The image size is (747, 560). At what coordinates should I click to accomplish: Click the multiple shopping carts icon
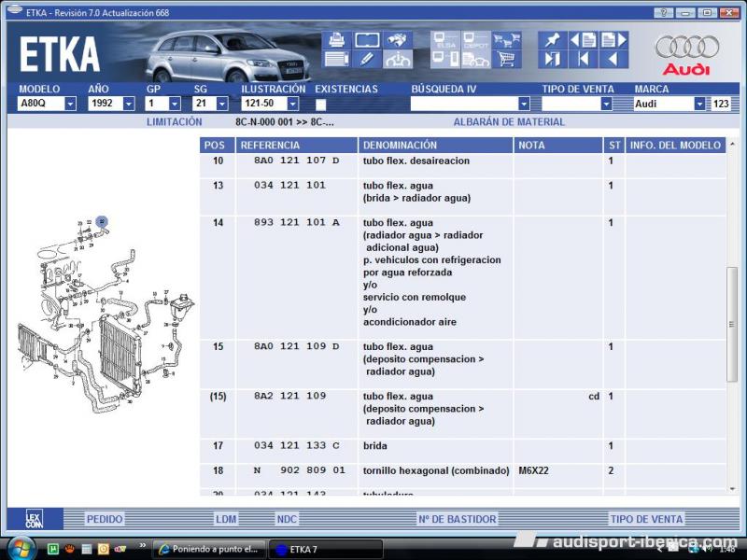(x=506, y=40)
